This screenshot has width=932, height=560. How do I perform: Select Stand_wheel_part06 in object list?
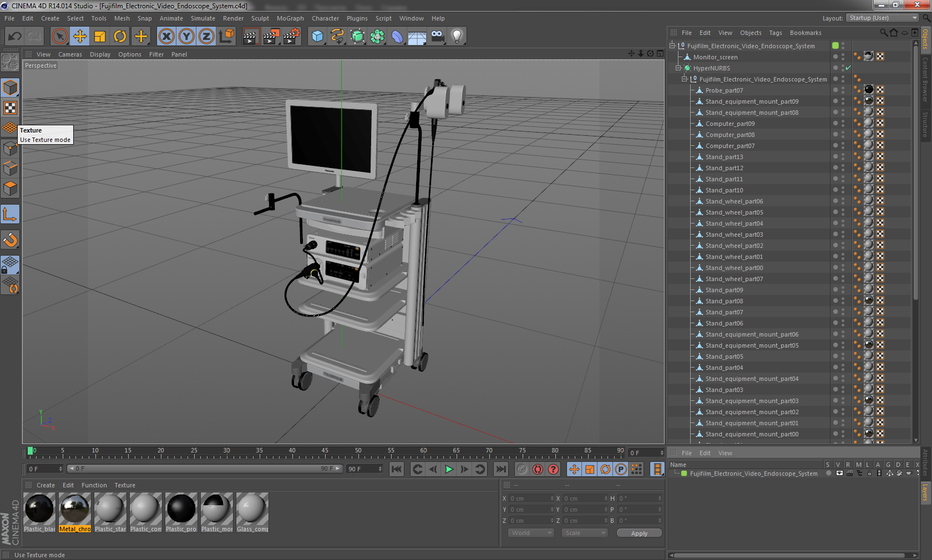pyautogui.click(x=734, y=201)
